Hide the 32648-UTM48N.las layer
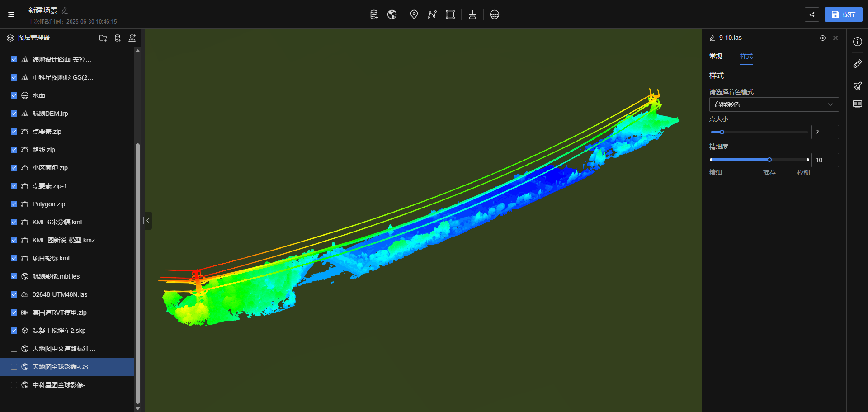The height and width of the screenshot is (412, 868). 14,294
